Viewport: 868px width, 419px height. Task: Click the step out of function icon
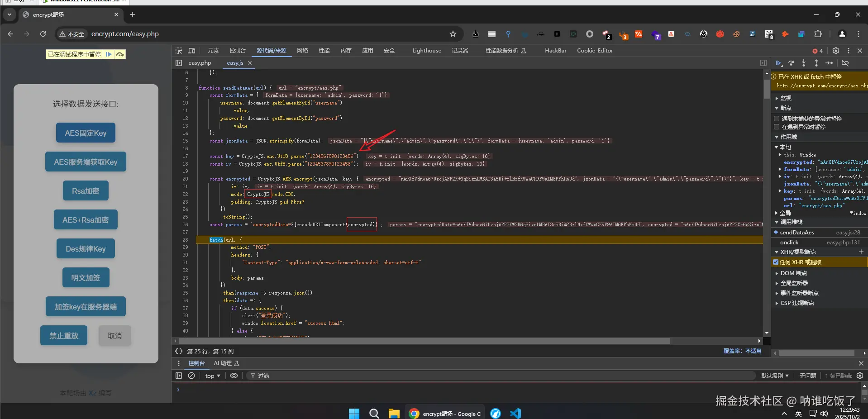click(x=816, y=63)
